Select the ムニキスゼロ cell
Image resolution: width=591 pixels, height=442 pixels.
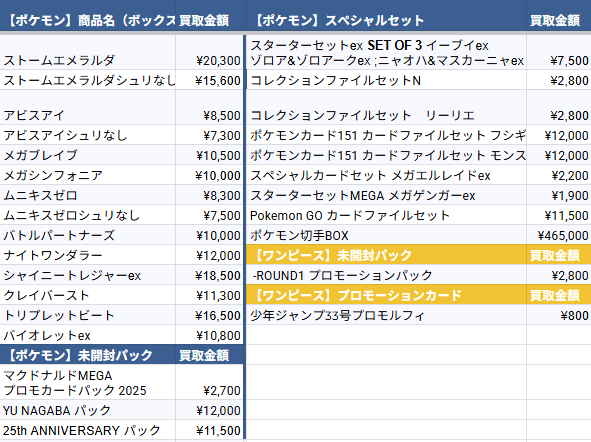(x=87, y=195)
